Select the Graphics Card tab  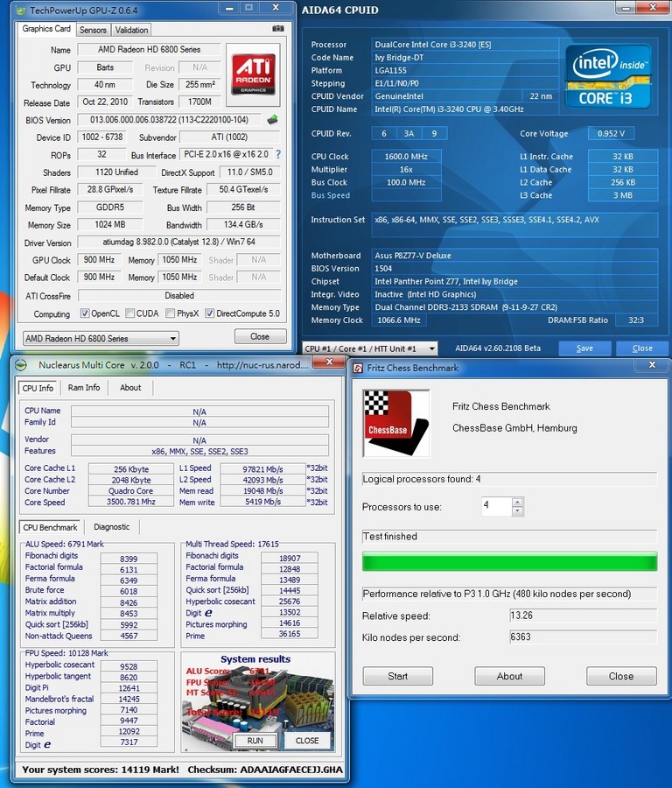coord(46,29)
